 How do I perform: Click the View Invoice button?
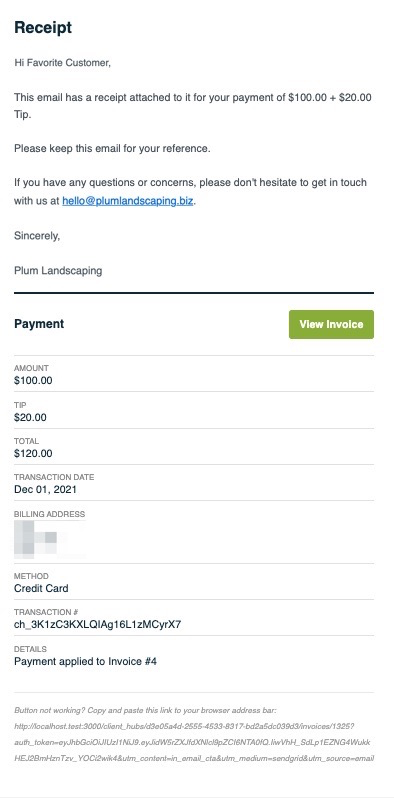[331, 324]
